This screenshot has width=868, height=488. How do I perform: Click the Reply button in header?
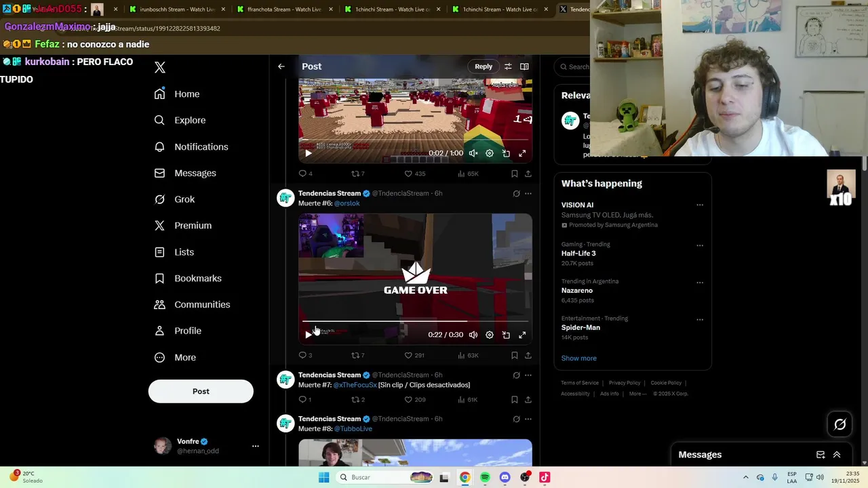[484, 66]
